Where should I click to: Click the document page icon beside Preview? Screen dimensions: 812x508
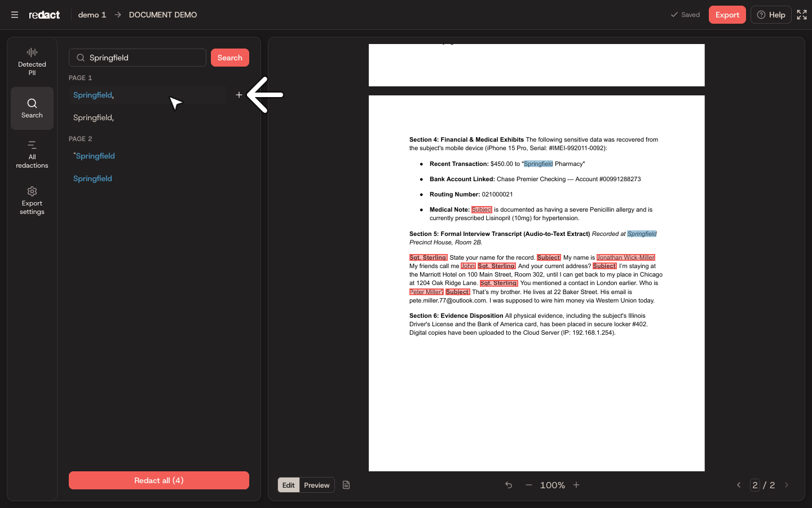pyautogui.click(x=346, y=485)
